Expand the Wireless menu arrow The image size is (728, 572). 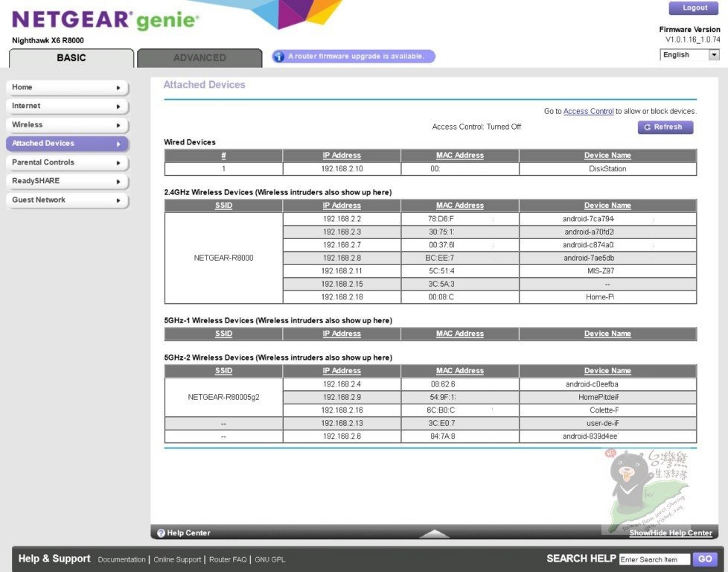coord(118,125)
